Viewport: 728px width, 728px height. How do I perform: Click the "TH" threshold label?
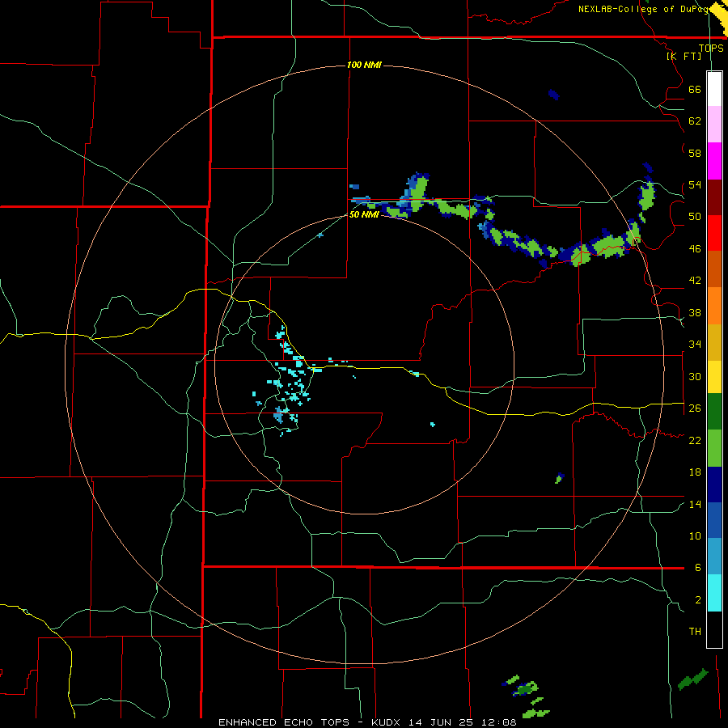tap(695, 632)
